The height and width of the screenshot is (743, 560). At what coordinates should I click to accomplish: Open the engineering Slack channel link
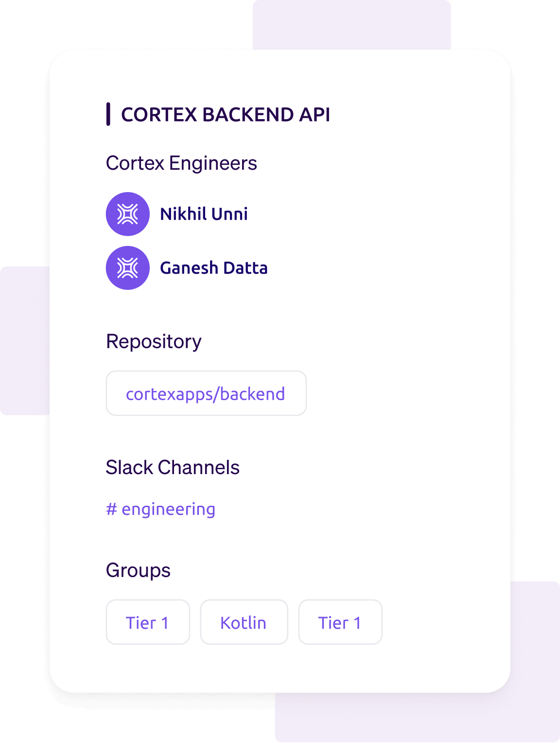click(168, 509)
